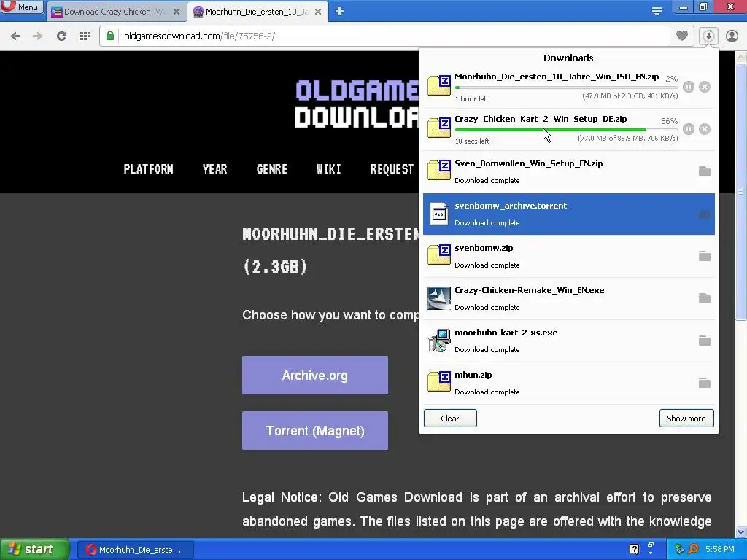Select the svenbomw.zip file name

click(x=484, y=248)
